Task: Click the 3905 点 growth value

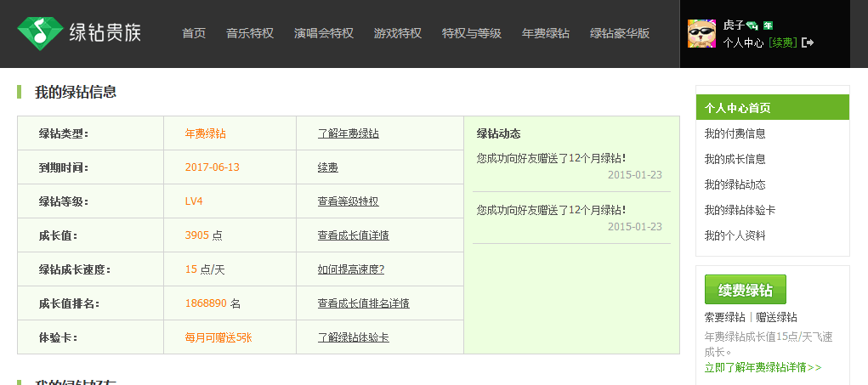Action: [x=204, y=235]
